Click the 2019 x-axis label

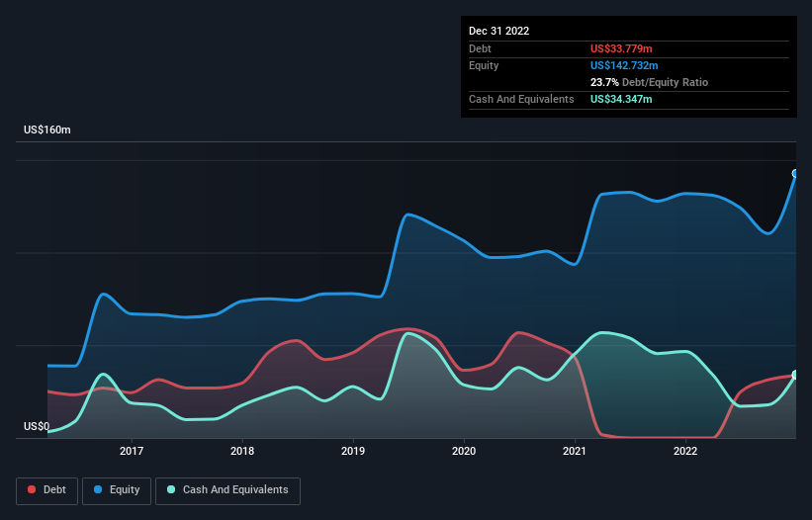353,451
